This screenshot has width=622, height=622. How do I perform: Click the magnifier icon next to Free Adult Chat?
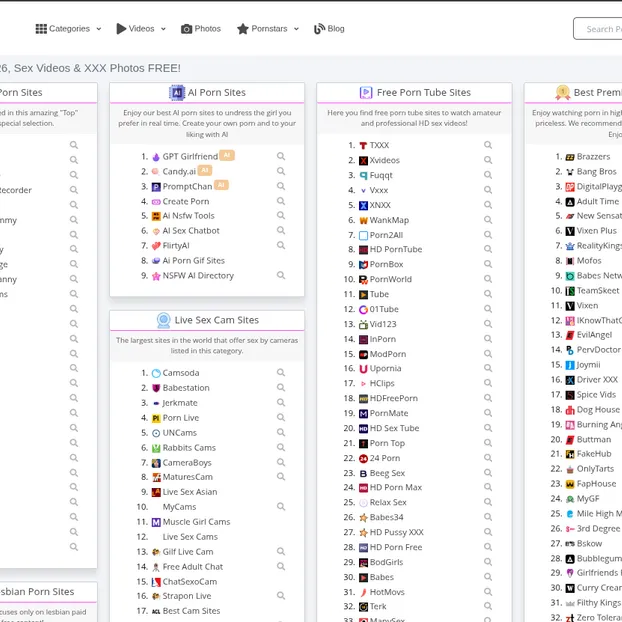pos(281,566)
